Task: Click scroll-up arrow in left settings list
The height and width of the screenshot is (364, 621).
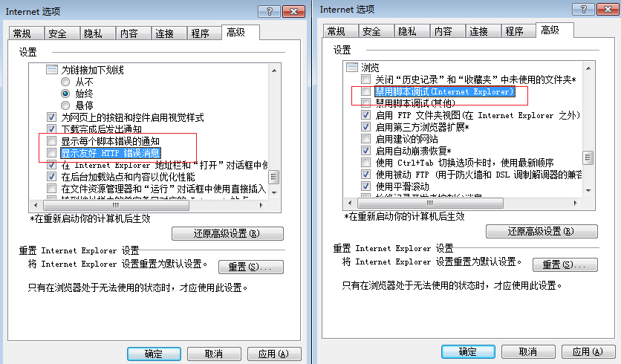Action: 274,71
